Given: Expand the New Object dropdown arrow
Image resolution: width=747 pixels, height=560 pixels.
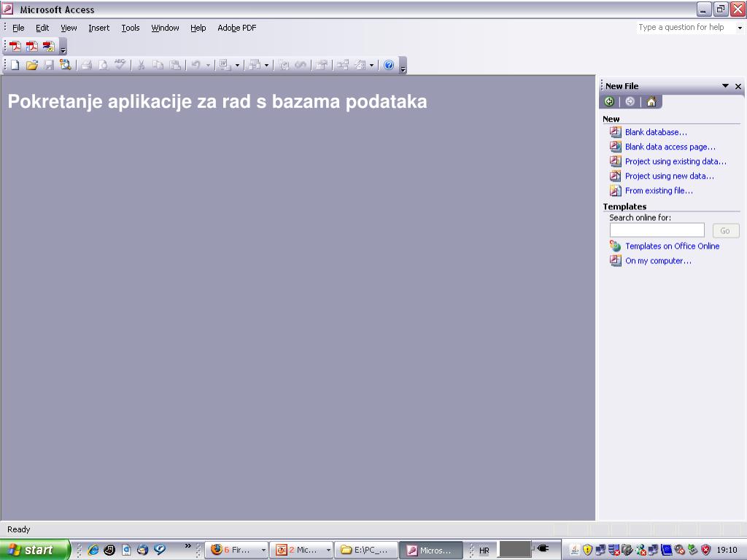Looking at the screenshot, I should tap(371, 65).
